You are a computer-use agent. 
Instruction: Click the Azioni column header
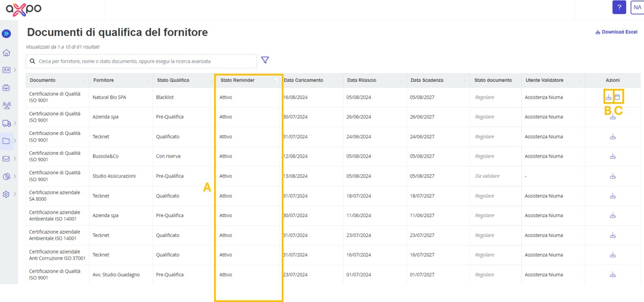612,80
